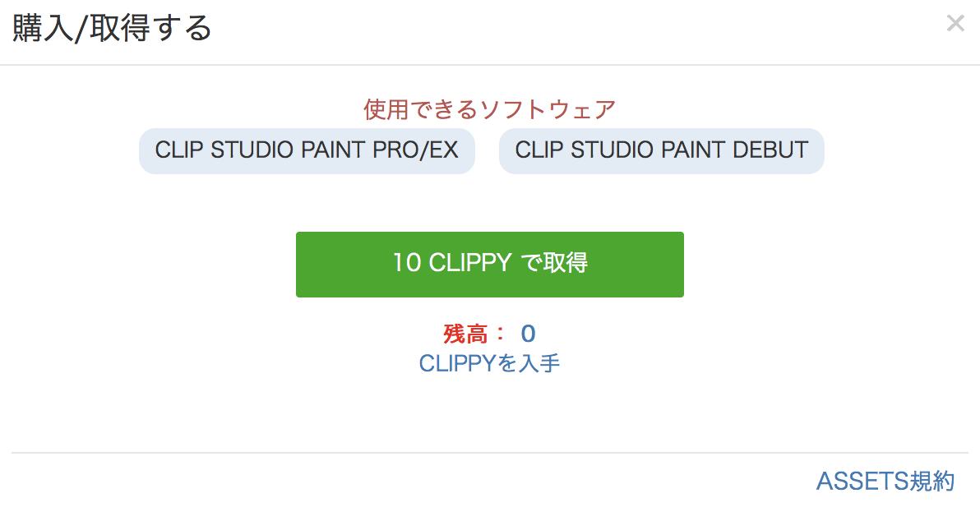Open the CLIPPYを入手 link

pyautogui.click(x=489, y=363)
